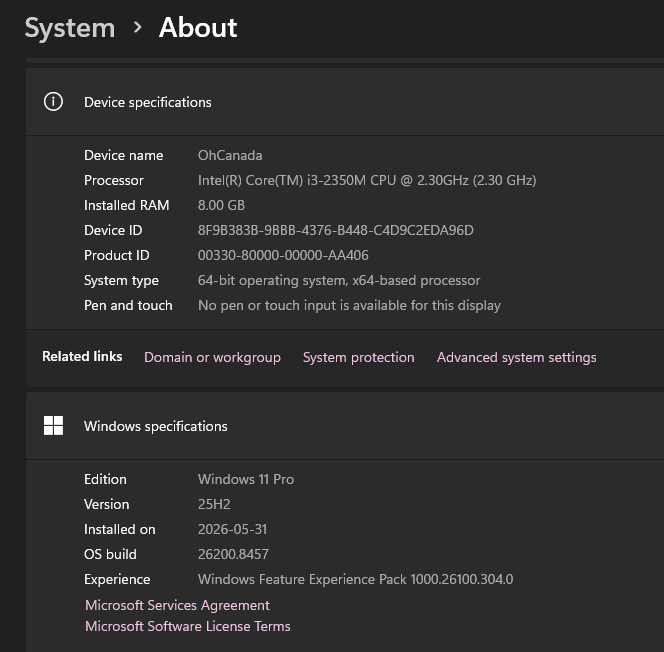This screenshot has width=664, height=652.
Task: Click the Edition label
Action: point(105,479)
